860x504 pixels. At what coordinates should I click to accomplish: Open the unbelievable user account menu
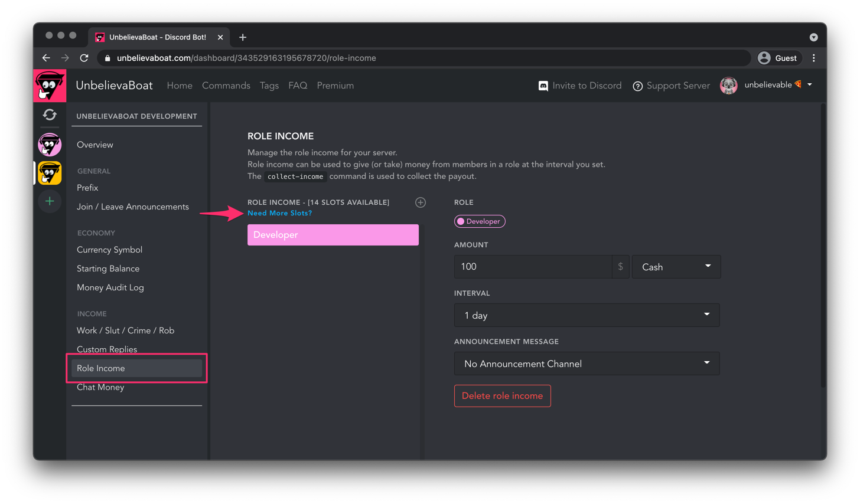[767, 86]
